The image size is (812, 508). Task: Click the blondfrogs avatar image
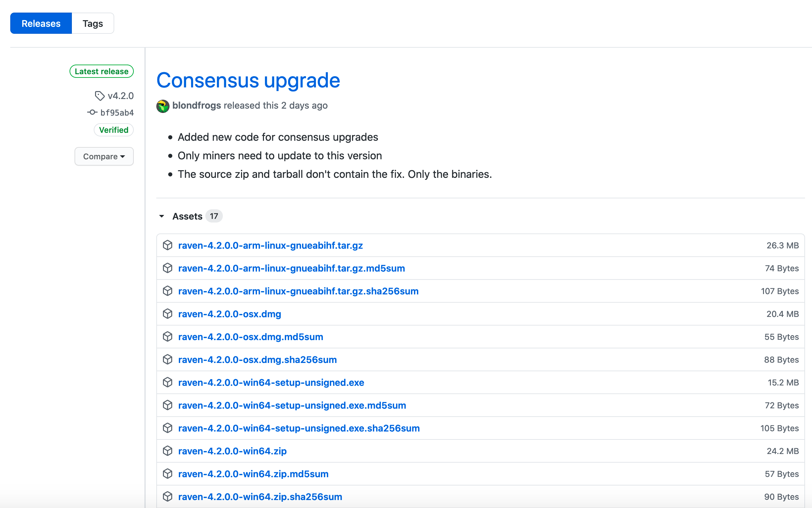click(x=163, y=106)
